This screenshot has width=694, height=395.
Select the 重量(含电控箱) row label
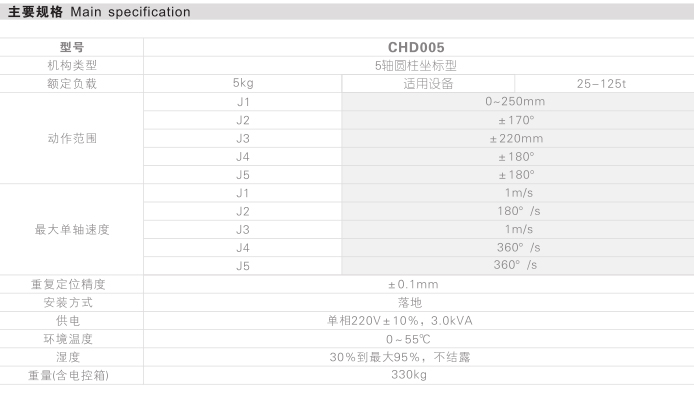click(x=69, y=376)
